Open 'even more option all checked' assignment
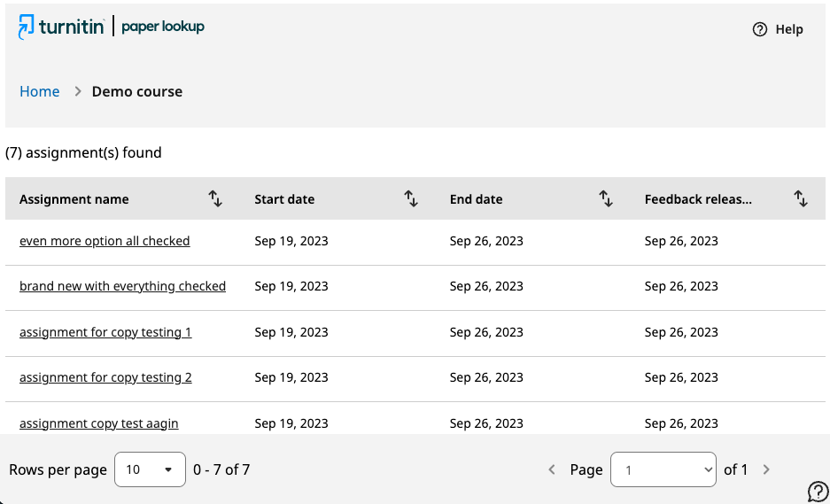 pos(105,241)
